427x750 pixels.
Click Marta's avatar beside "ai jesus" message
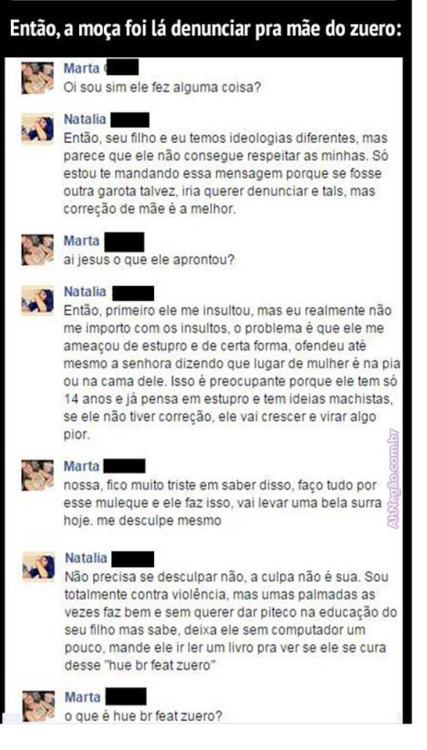(x=37, y=250)
